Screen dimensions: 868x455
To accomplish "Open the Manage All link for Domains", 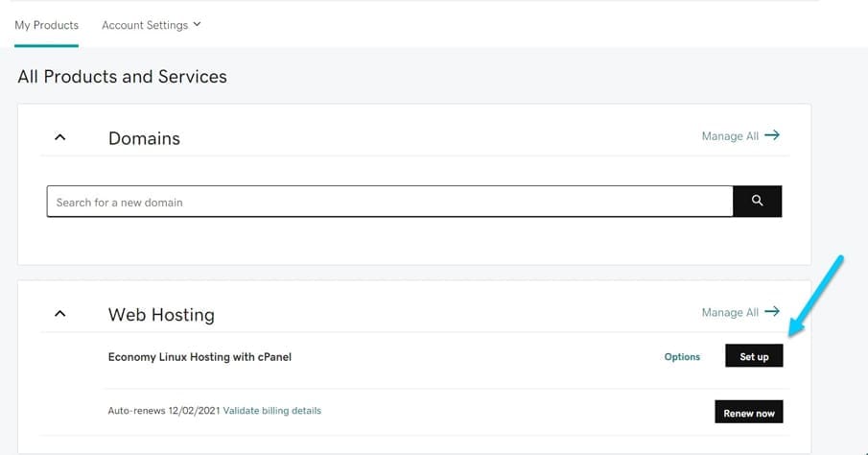I will coord(730,136).
